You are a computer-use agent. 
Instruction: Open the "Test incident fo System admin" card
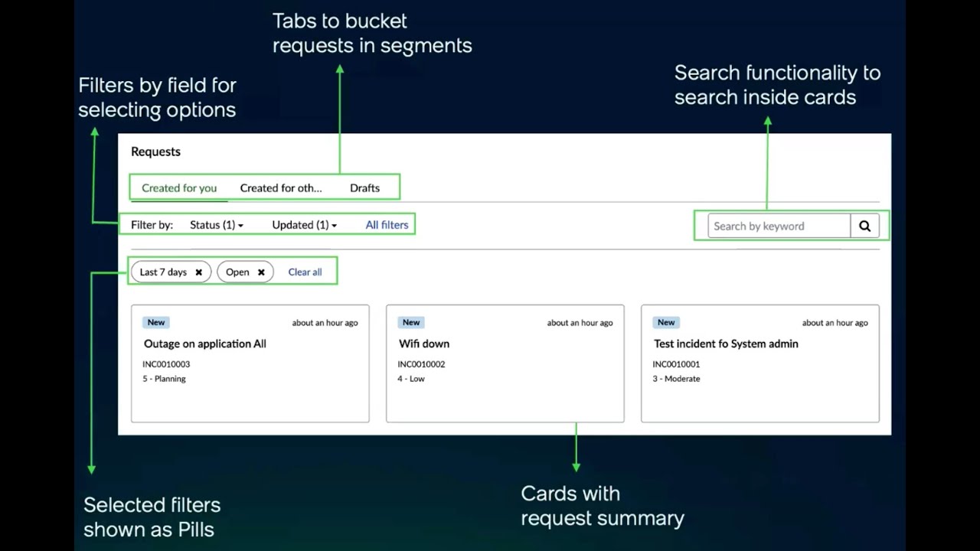pos(726,344)
